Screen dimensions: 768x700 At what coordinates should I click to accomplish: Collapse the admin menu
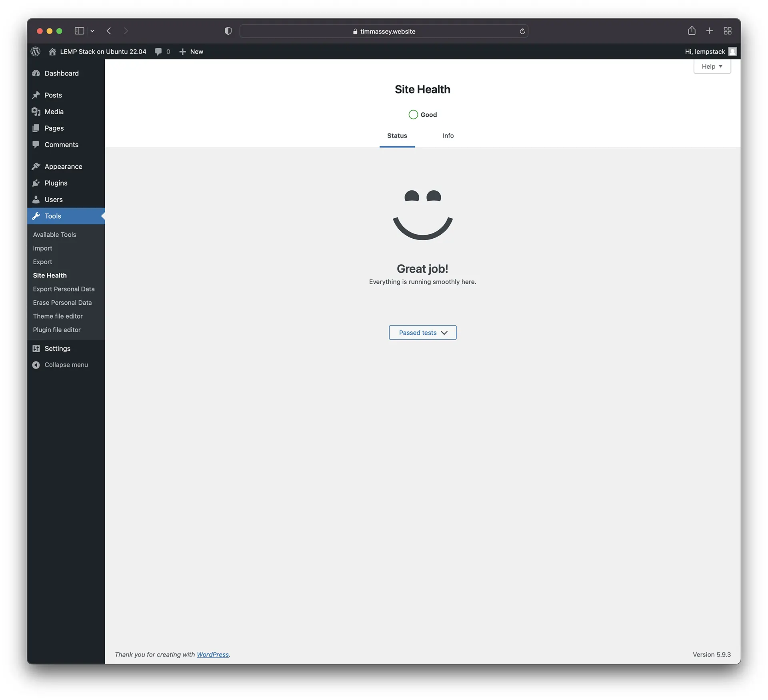coord(60,365)
